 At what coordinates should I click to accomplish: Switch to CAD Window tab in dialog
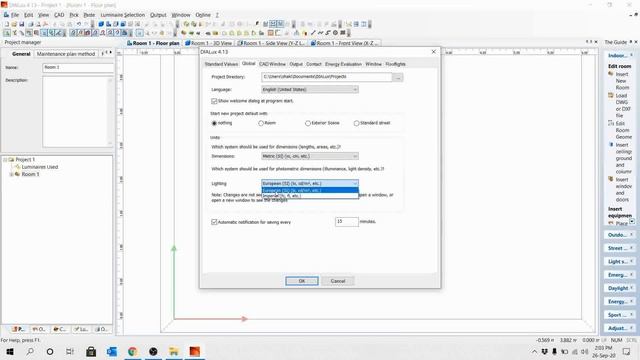[272, 64]
